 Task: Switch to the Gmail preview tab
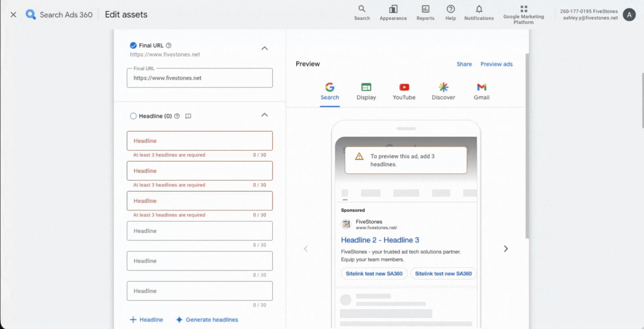[x=481, y=92]
